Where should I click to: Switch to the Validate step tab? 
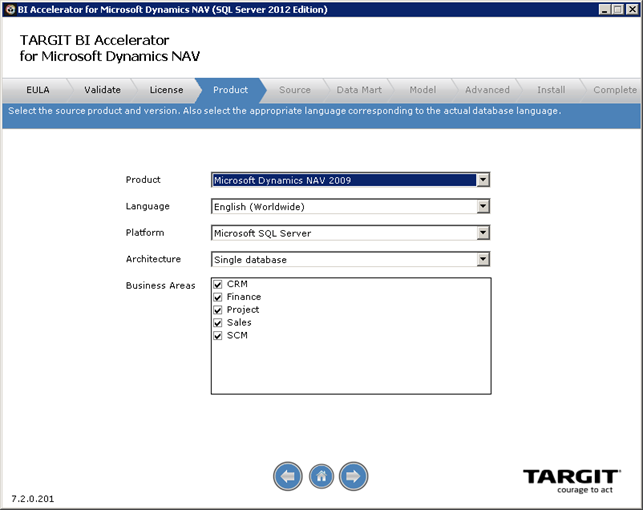(103, 90)
